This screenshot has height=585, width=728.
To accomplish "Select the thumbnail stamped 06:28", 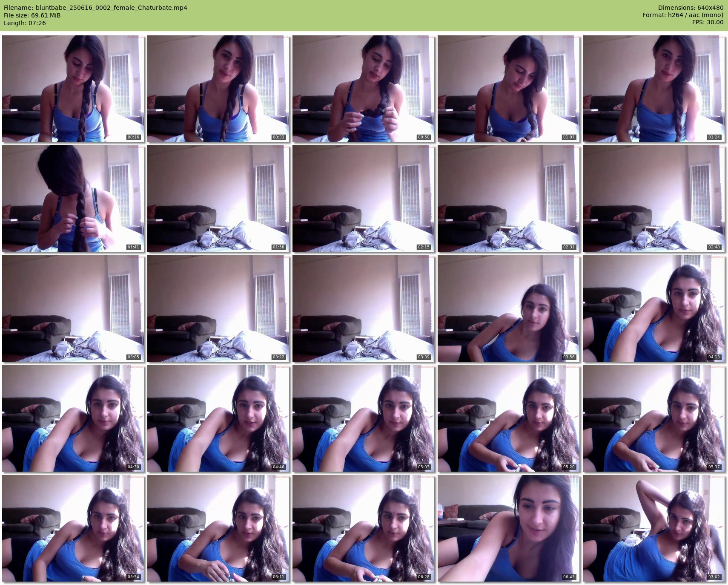I will pos(363,528).
